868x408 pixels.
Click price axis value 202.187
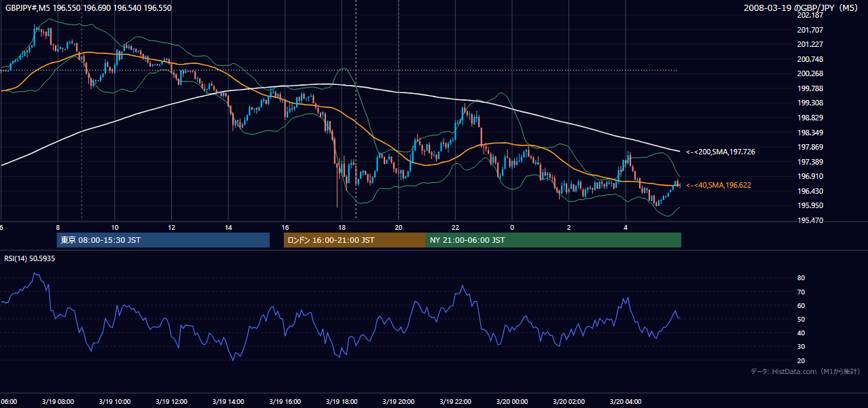click(x=810, y=16)
